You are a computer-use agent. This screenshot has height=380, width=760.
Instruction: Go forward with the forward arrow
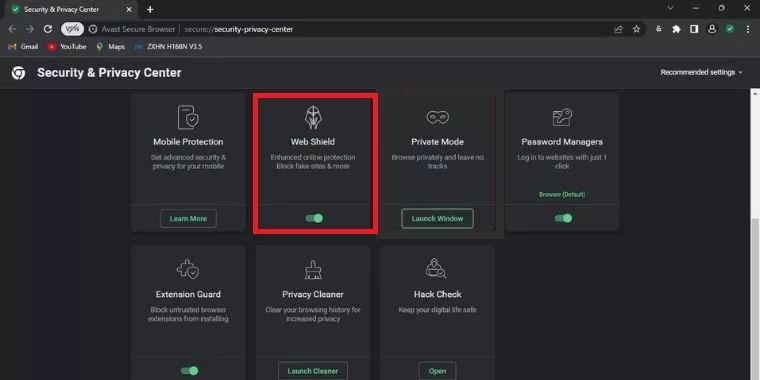point(30,29)
